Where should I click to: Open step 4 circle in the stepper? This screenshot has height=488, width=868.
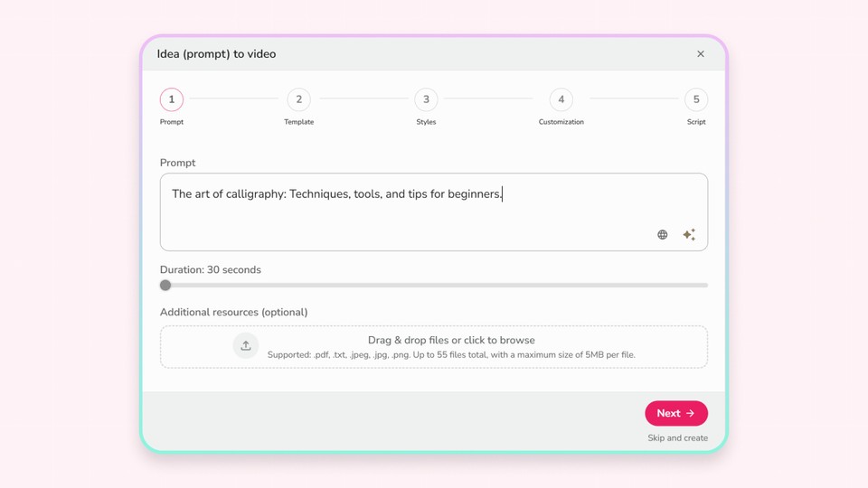coord(561,99)
